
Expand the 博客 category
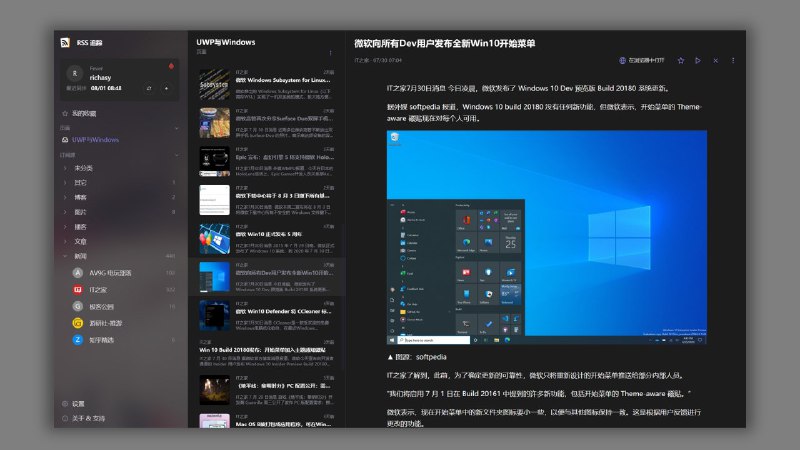pyautogui.click(x=80, y=197)
